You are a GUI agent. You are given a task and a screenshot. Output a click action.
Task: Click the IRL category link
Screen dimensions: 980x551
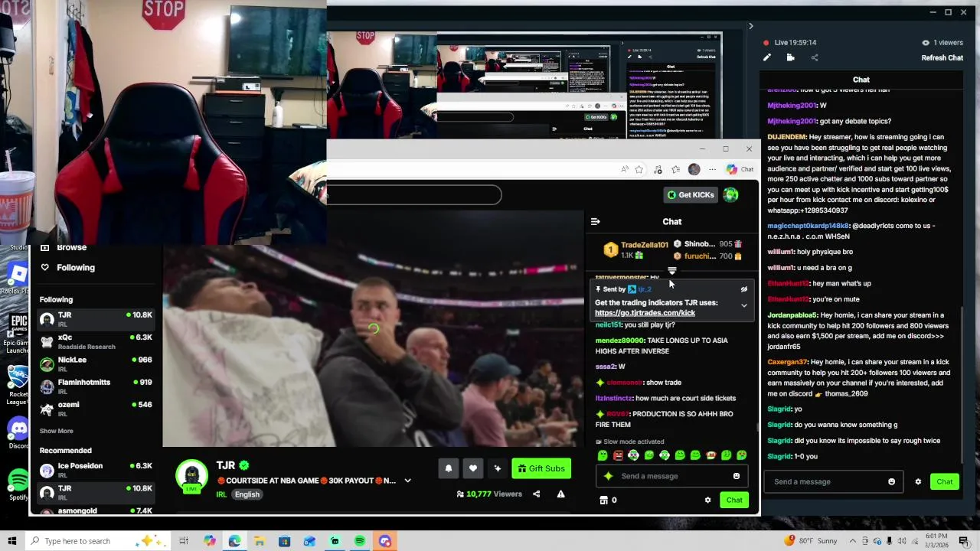pyautogui.click(x=221, y=494)
